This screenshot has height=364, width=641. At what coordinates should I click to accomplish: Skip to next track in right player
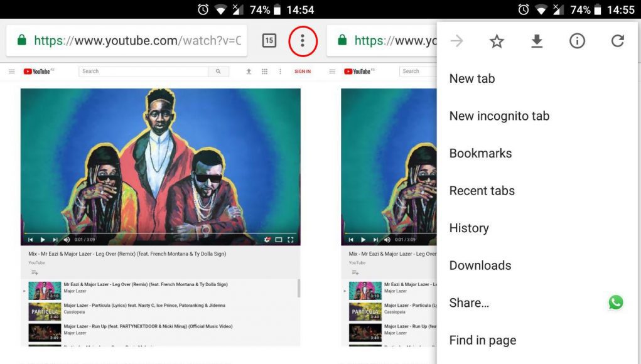point(375,240)
